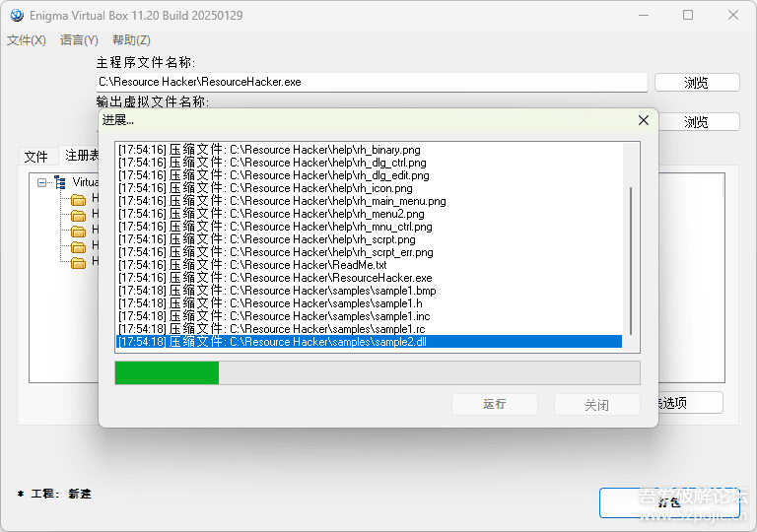
Task: Click the 关闭 button in progress dialog
Action: pyautogui.click(x=597, y=404)
